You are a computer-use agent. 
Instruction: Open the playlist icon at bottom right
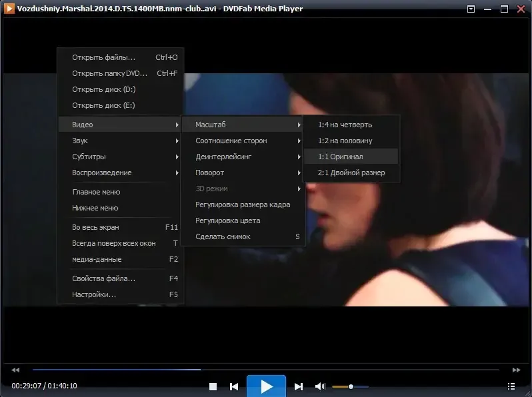click(x=511, y=386)
